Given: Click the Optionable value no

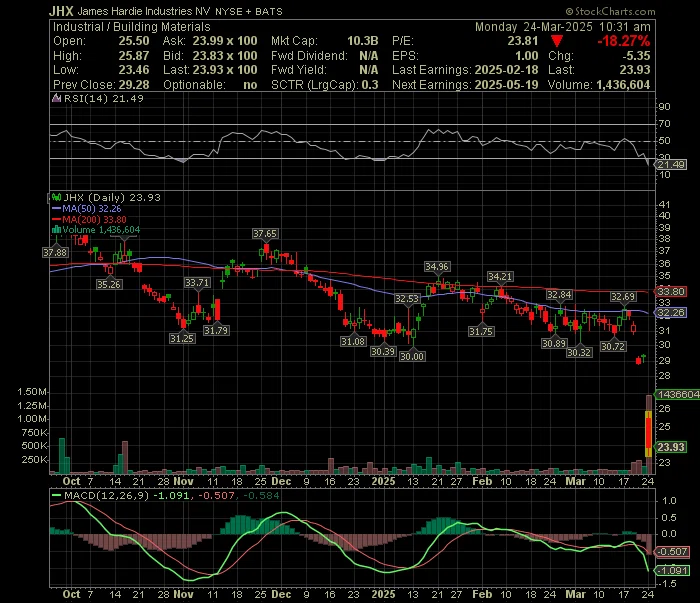Looking at the screenshot, I should pos(250,85).
